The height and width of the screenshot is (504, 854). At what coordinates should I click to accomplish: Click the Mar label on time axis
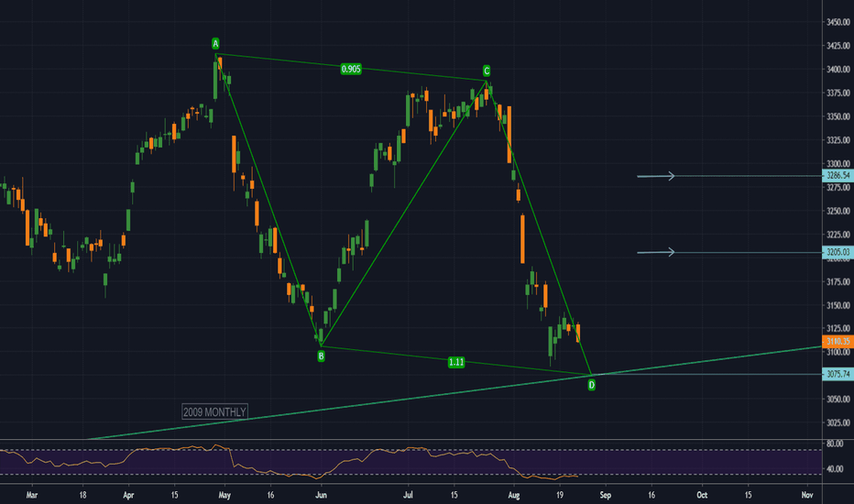pyautogui.click(x=31, y=495)
